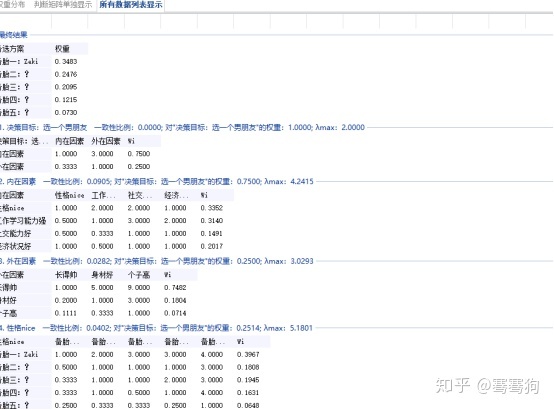Screen dimensions: 554x410
Task: Select Wi cell 0.2500 in the 决策目标 table
Action: click(x=139, y=166)
